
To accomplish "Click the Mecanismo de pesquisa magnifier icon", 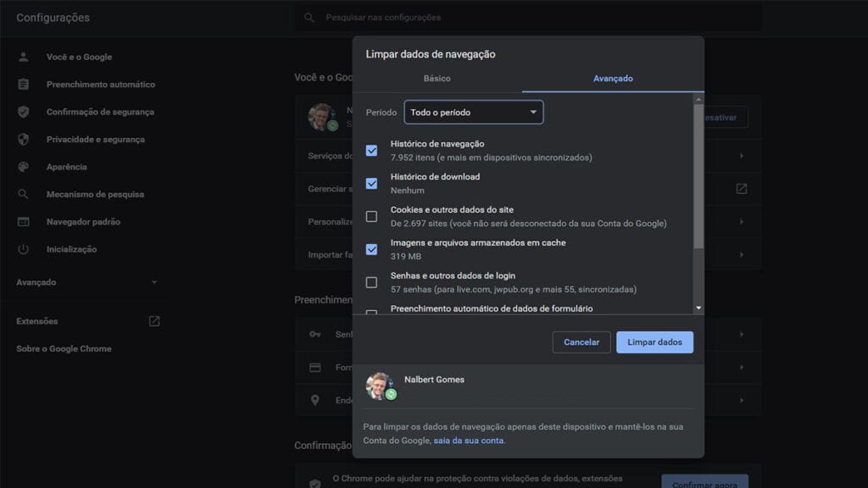I will tap(23, 194).
